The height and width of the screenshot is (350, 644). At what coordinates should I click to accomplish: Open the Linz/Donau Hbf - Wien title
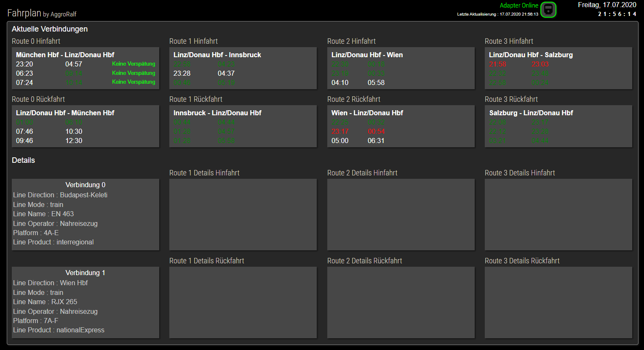tap(367, 55)
